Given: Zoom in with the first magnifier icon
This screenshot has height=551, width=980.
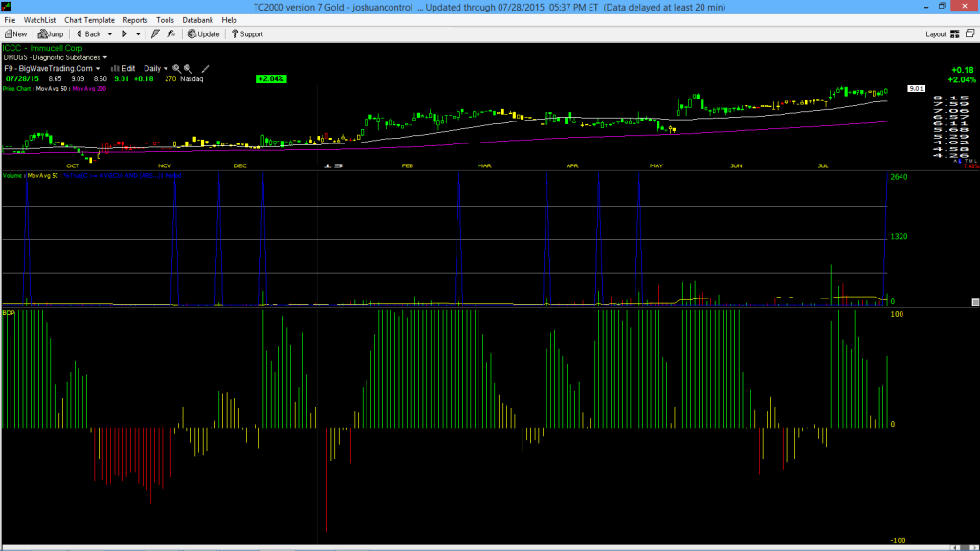Looking at the screenshot, I should [176, 69].
